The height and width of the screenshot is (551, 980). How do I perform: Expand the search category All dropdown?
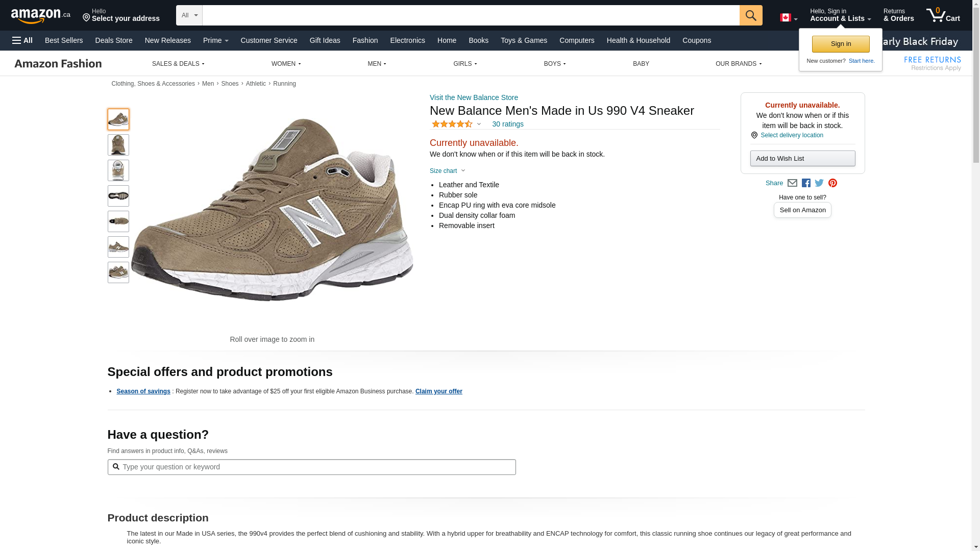point(189,15)
